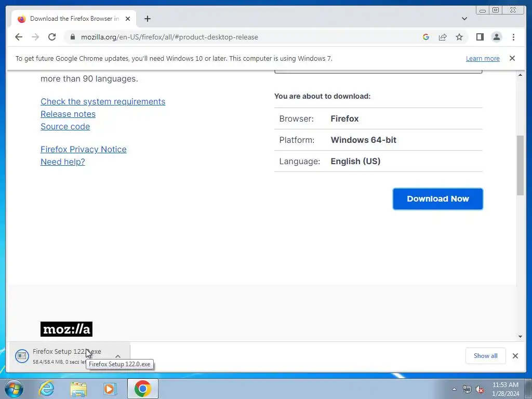Click the Google icon in address bar

coord(426,37)
